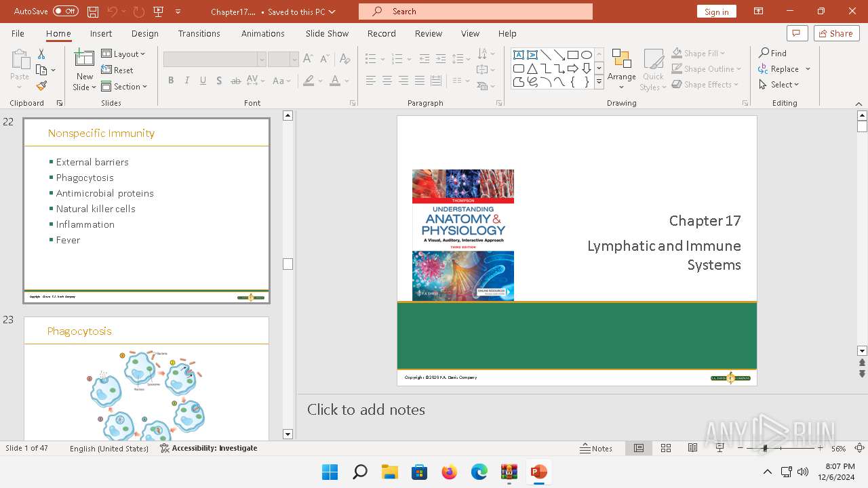Toggle Align Left paragraph
This screenshot has width=868, height=488.
pyautogui.click(x=371, y=81)
